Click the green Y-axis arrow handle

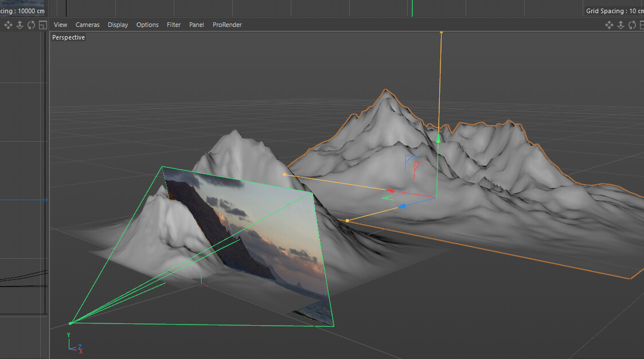tap(438, 138)
